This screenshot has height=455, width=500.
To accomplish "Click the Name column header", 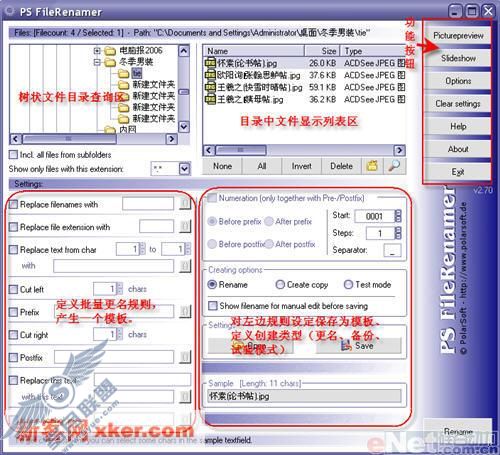I will click(x=254, y=51).
